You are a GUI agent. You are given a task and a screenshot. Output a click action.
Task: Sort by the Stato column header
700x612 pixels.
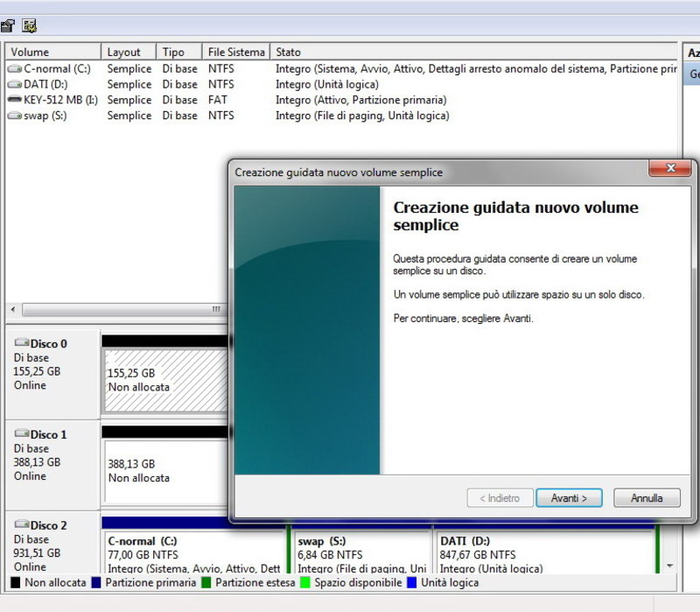tap(473, 52)
